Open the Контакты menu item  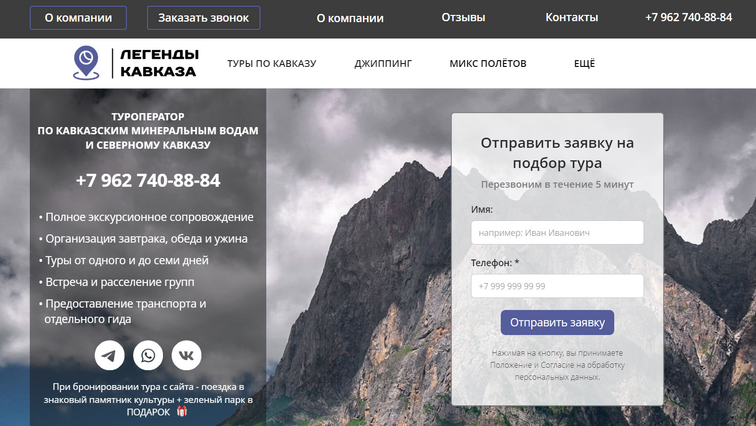[572, 17]
